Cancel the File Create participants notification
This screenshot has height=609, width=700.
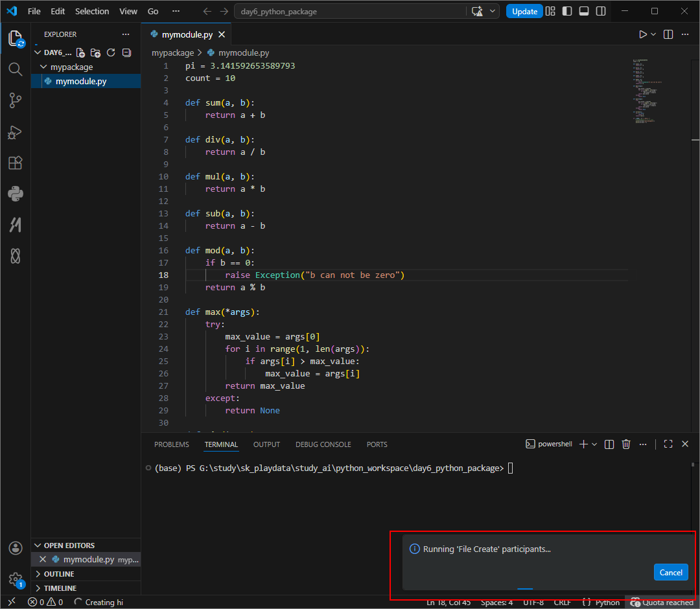point(671,573)
